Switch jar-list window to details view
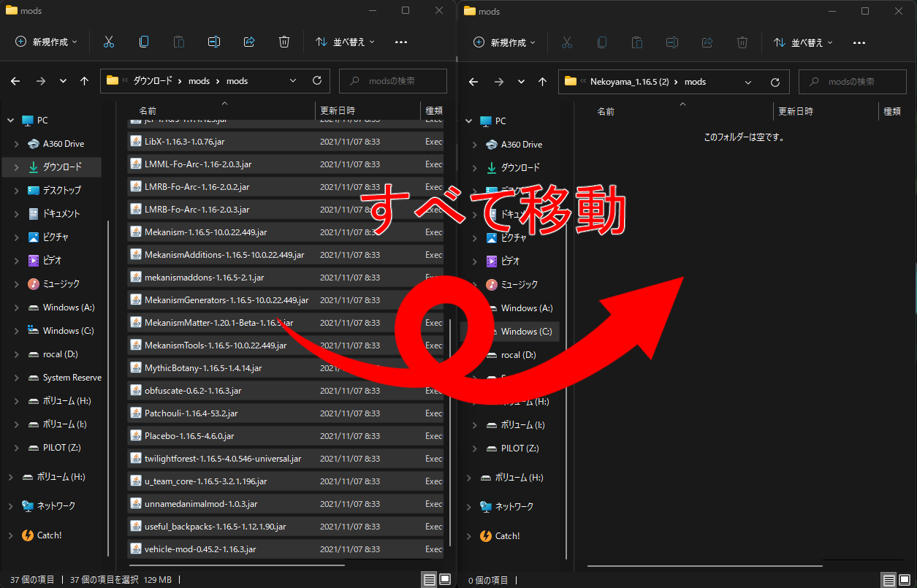 (429, 580)
